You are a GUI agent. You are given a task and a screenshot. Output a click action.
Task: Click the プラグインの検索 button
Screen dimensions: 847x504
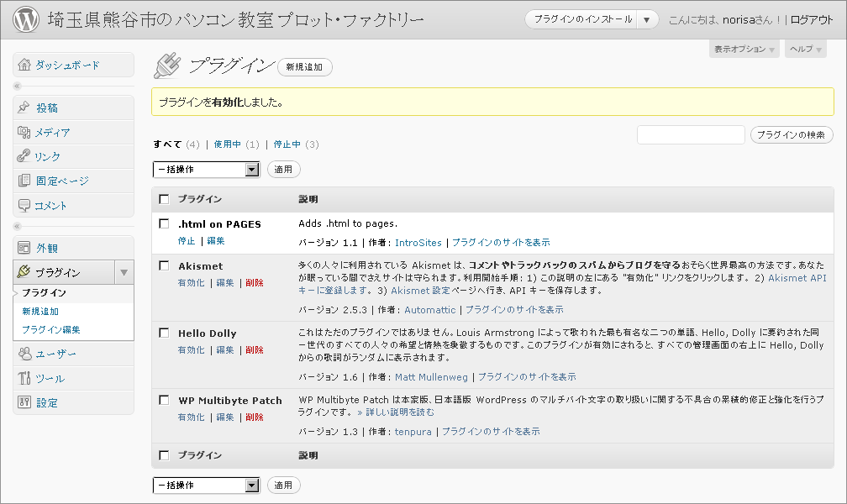pyautogui.click(x=792, y=135)
